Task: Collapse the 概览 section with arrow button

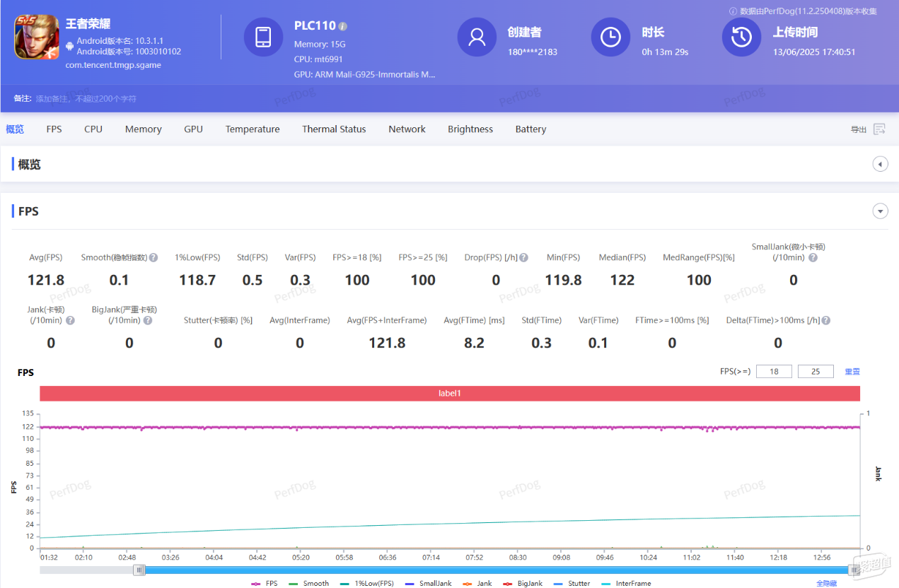Action: tap(881, 164)
